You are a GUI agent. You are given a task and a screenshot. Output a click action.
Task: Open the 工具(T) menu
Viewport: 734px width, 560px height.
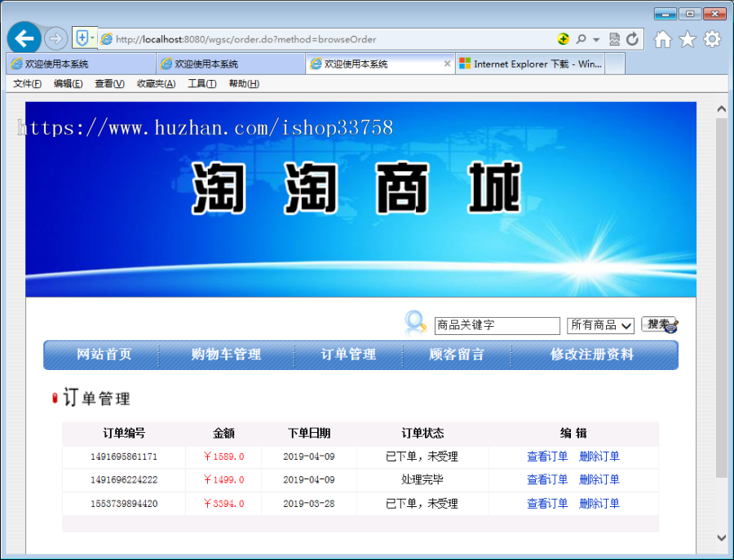(201, 83)
